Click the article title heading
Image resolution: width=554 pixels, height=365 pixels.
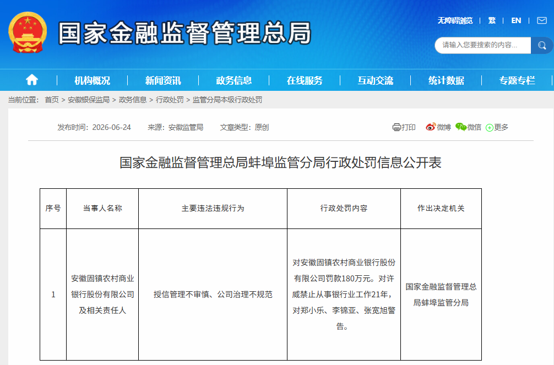pyautogui.click(x=280, y=163)
